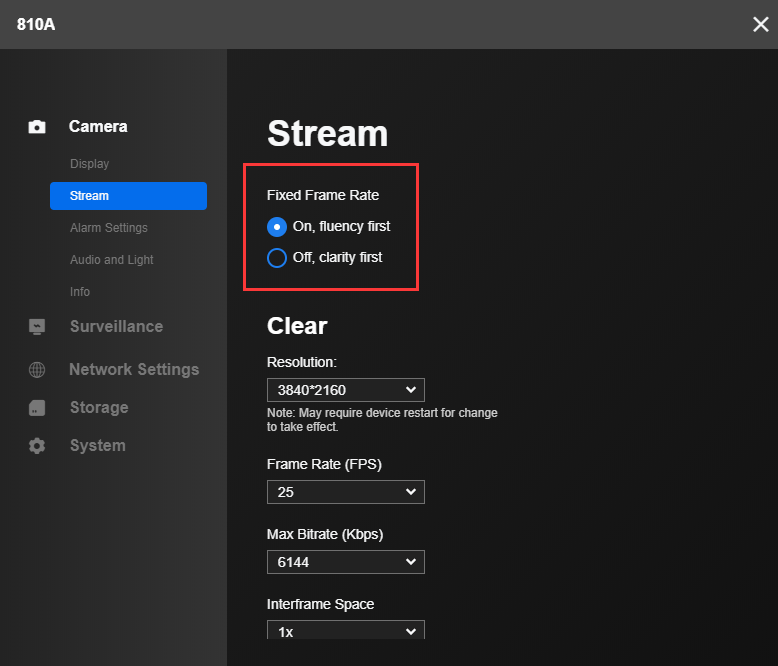Open Audio and Light settings
The height and width of the screenshot is (666, 778).
pos(112,260)
